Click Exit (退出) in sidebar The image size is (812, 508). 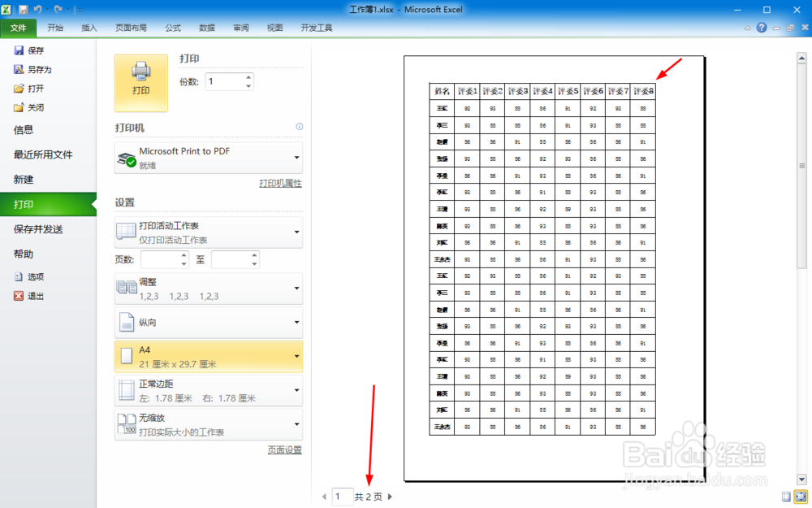tap(29, 296)
